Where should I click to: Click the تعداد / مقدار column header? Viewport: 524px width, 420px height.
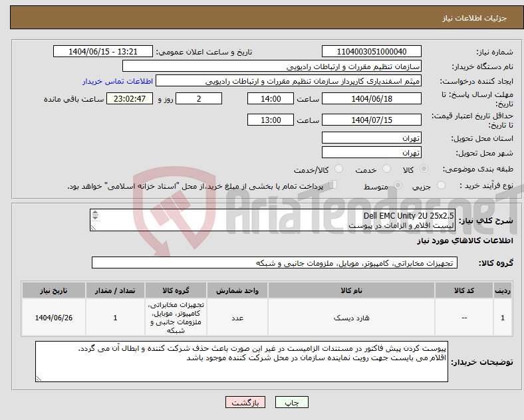(115, 290)
